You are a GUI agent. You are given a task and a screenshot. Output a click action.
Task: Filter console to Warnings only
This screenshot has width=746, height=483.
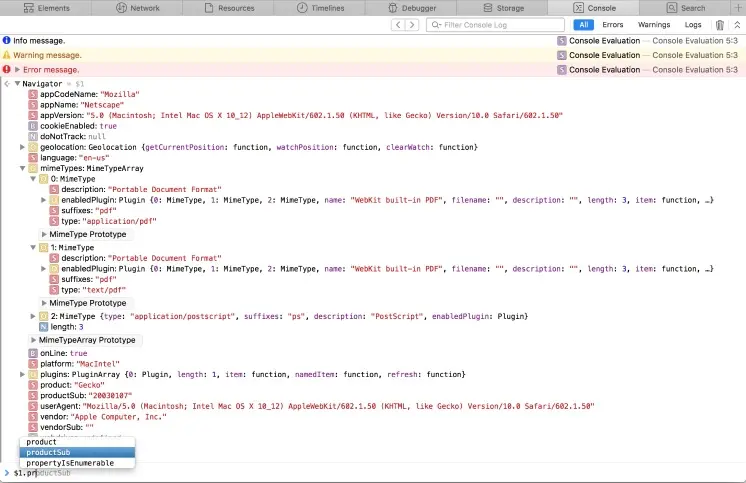654,25
